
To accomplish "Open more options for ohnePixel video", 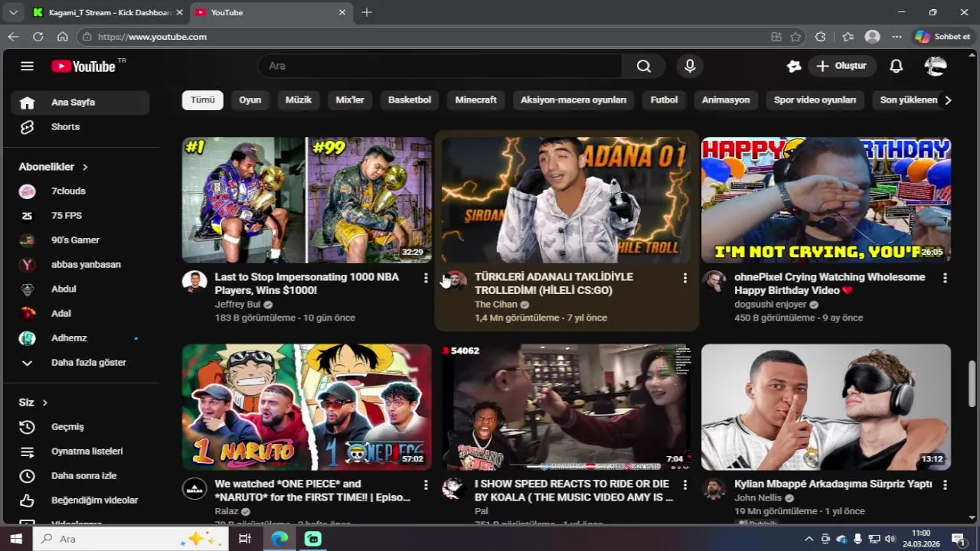I will click(945, 278).
